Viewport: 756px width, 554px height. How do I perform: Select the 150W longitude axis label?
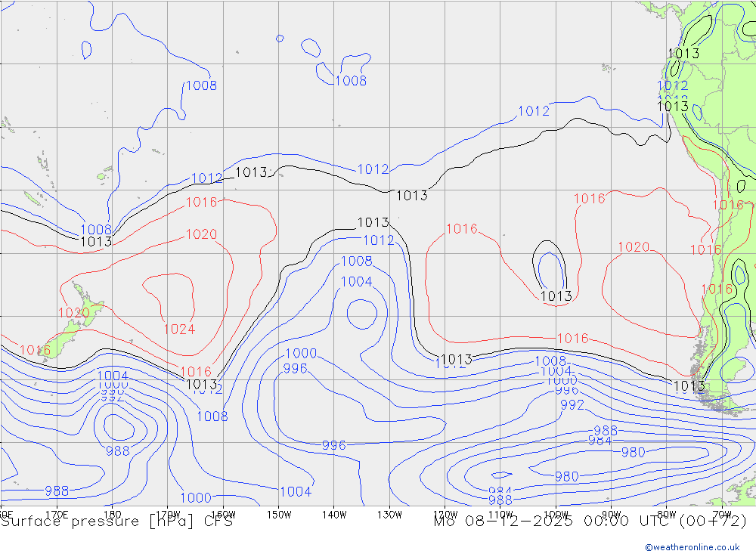[279, 515]
